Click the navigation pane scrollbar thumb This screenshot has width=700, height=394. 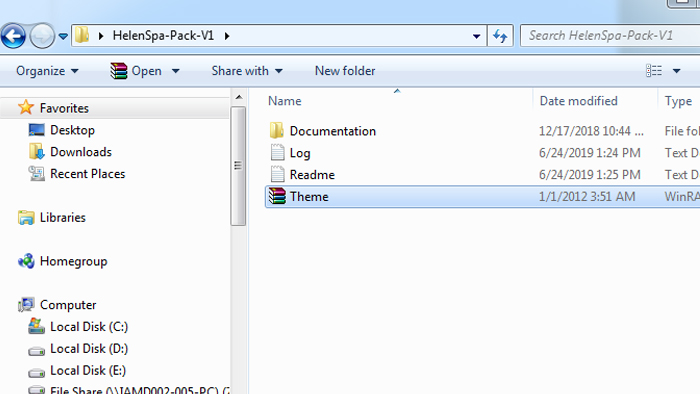[238, 166]
